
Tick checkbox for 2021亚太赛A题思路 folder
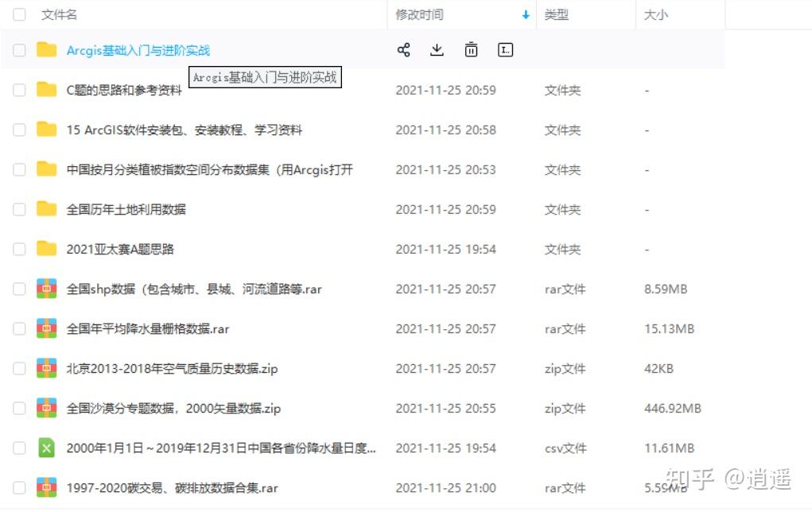19,249
